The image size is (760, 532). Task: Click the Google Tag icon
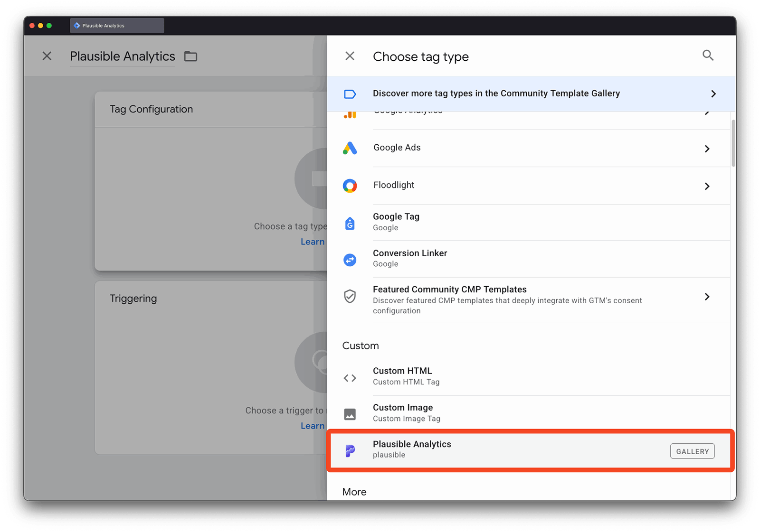(350, 223)
